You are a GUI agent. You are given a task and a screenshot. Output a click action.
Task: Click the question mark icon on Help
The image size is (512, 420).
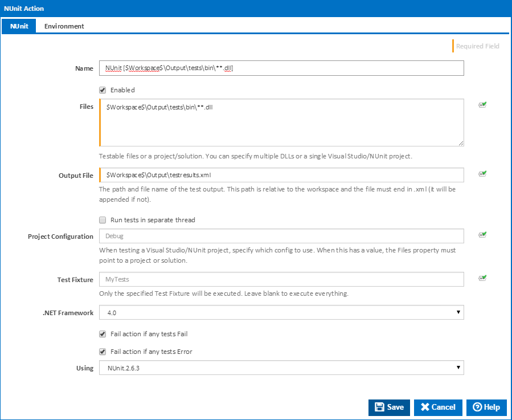tap(477, 407)
